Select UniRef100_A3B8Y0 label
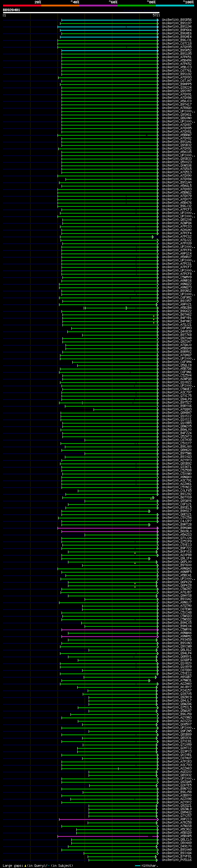The height and width of the screenshot is (868, 197). tap(176, 796)
